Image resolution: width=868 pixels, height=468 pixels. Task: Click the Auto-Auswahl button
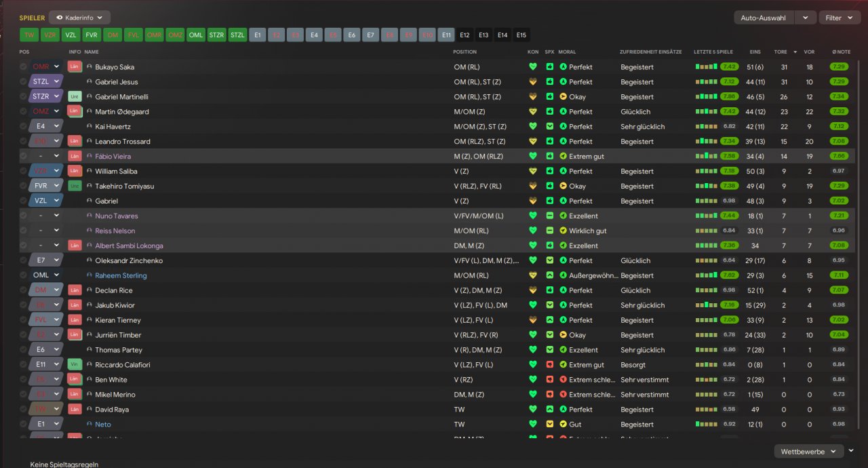(764, 18)
